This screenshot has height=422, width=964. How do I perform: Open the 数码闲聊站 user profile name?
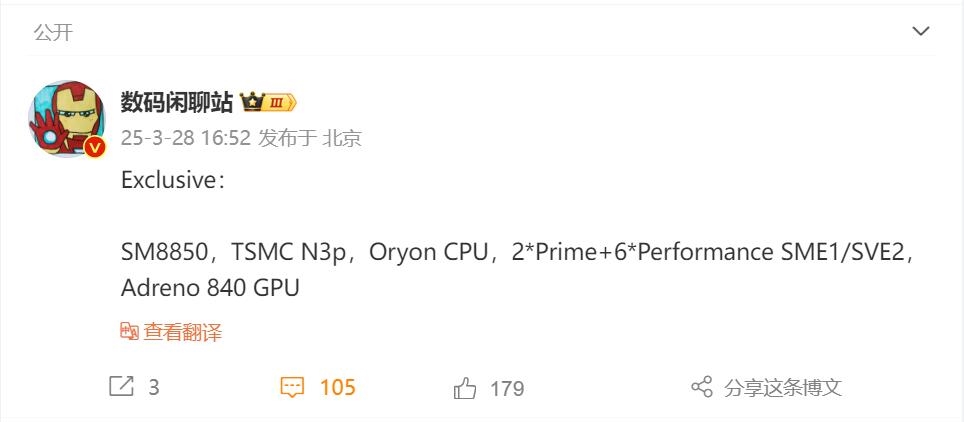[176, 102]
